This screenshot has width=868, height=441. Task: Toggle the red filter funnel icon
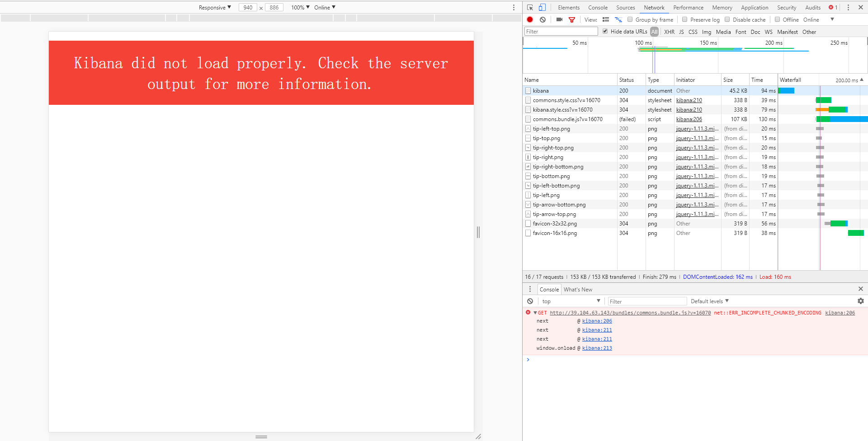pos(572,19)
